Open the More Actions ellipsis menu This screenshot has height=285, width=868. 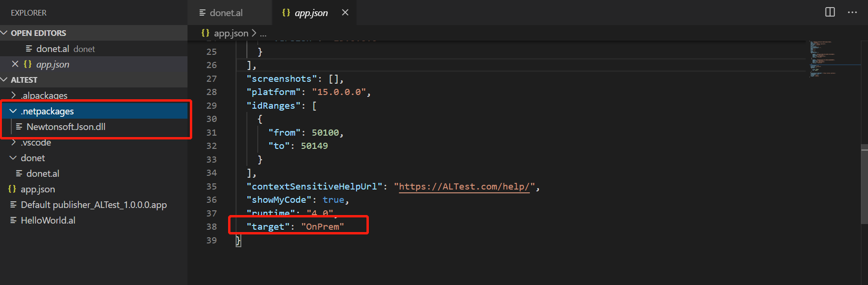coord(852,12)
